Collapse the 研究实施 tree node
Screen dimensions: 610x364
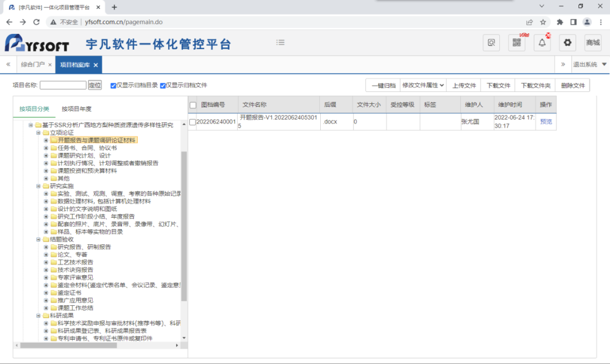pyautogui.click(x=38, y=186)
